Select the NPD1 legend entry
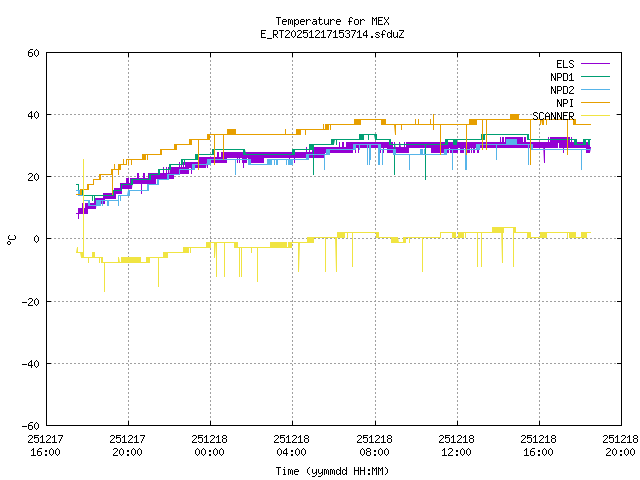This screenshot has height=480, width=640. pos(561,76)
